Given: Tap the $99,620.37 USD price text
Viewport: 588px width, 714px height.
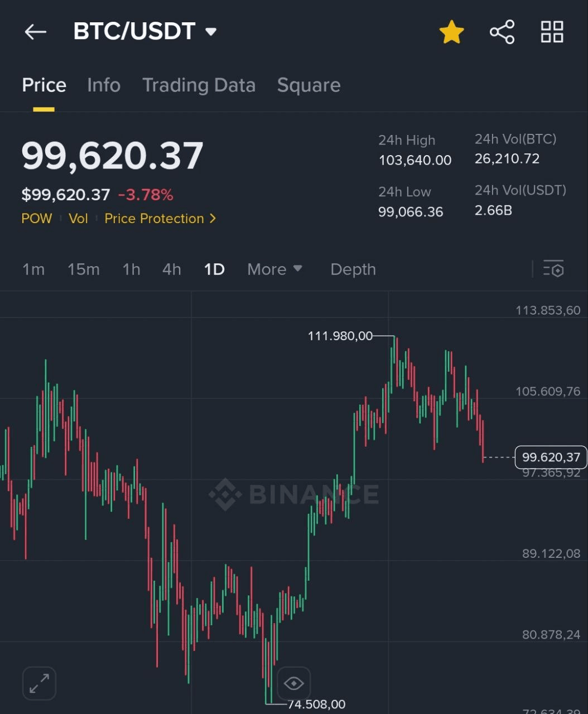Looking at the screenshot, I should pos(66,195).
